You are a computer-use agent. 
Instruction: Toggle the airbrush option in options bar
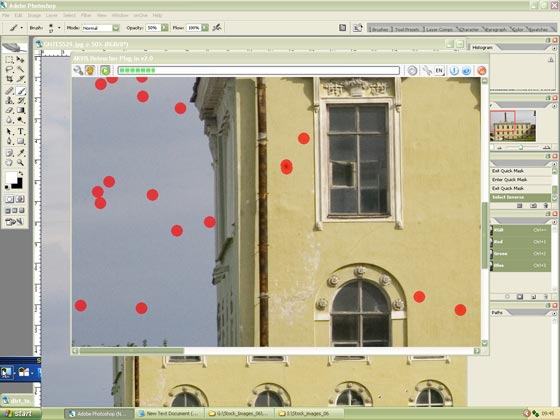coord(217,28)
